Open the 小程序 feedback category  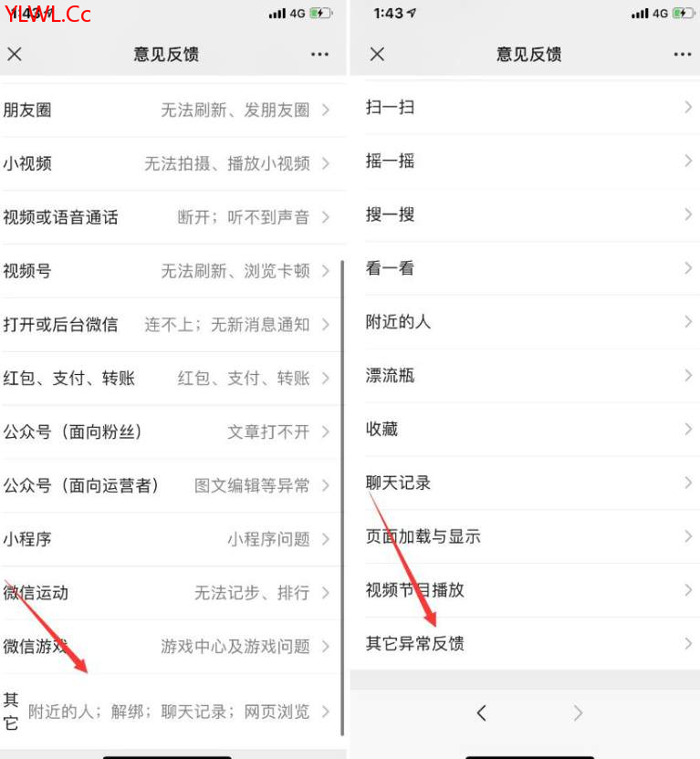tap(173, 539)
